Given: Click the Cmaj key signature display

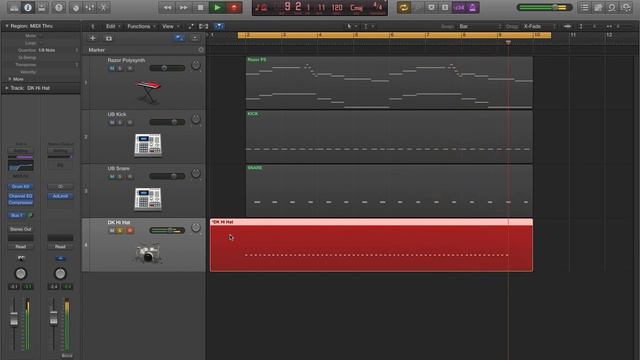Looking at the screenshot, I should coord(356,8).
